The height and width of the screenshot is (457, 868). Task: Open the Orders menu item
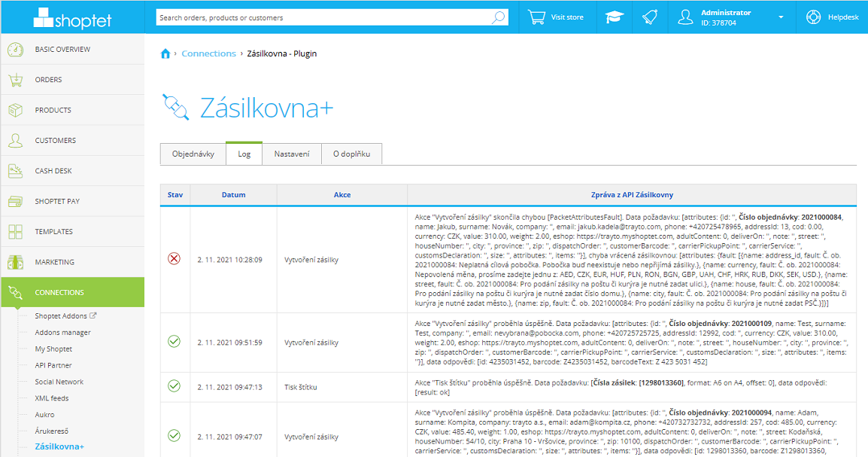(x=72, y=80)
